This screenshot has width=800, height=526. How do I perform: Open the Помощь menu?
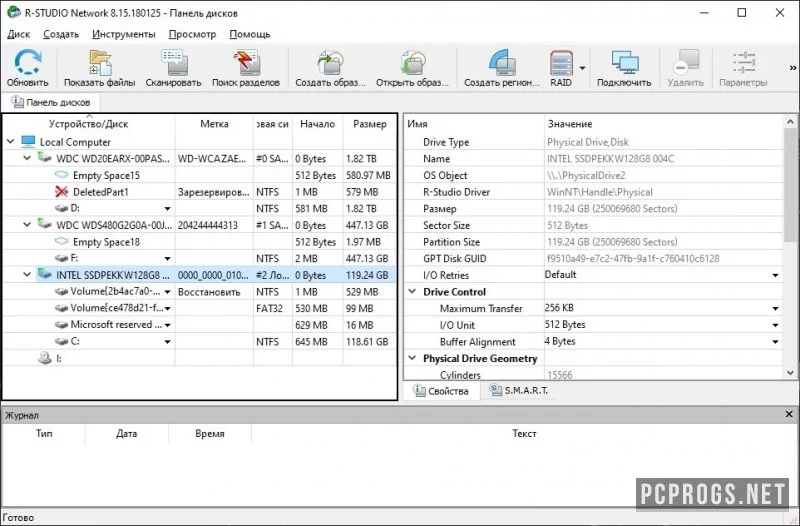[249, 34]
